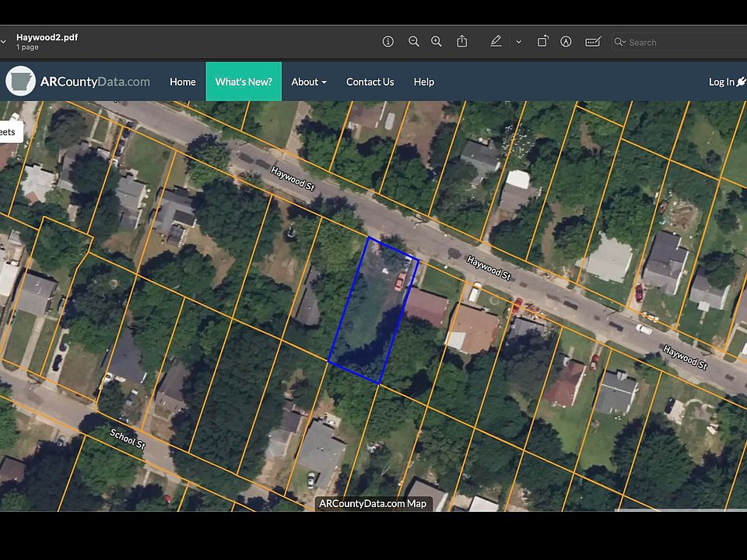Click the plug icon beside Log In

click(x=742, y=82)
